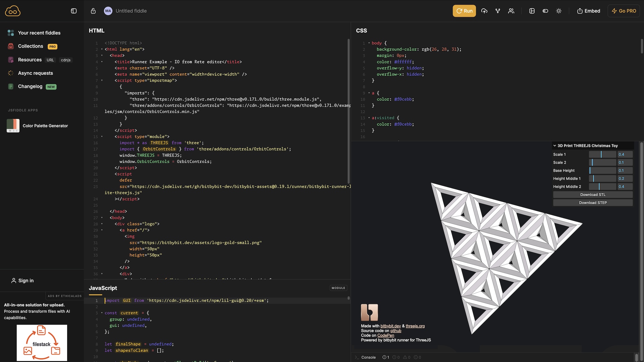Image resolution: width=644 pixels, height=362 pixels.
Task: Click the lock privacy icon beside fiddle title
Action: coord(93,11)
